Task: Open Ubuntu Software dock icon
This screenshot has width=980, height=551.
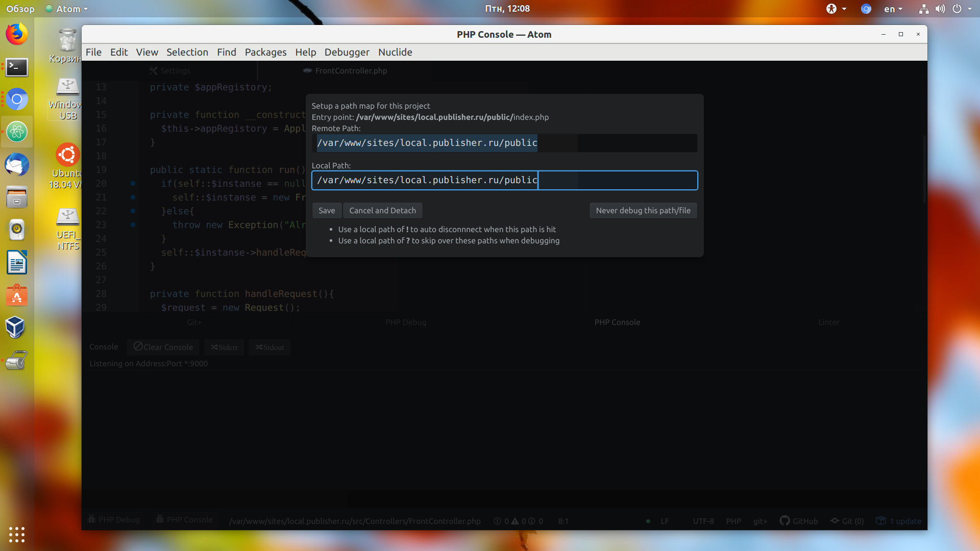Action: (17, 295)
